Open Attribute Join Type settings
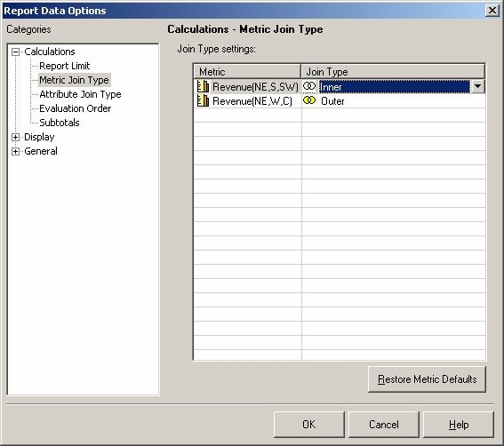 pyautogui.click(x=80, y=94)
